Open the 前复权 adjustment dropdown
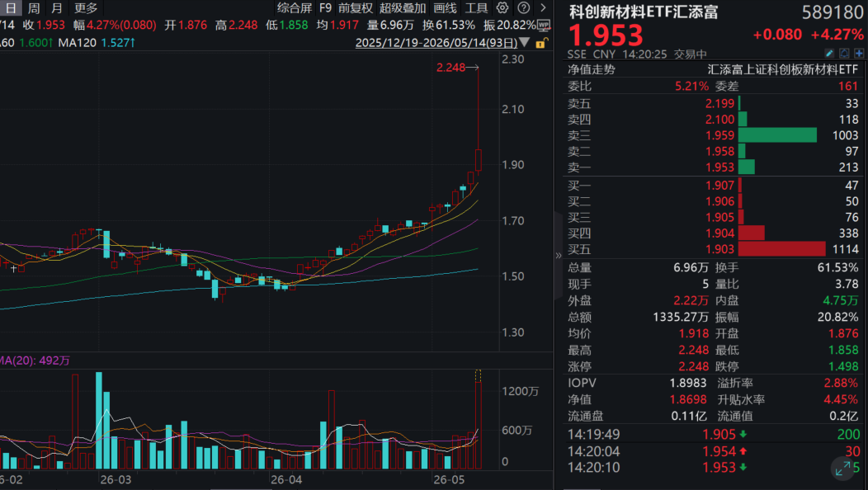Screen dimensions: 868x490 356,7
